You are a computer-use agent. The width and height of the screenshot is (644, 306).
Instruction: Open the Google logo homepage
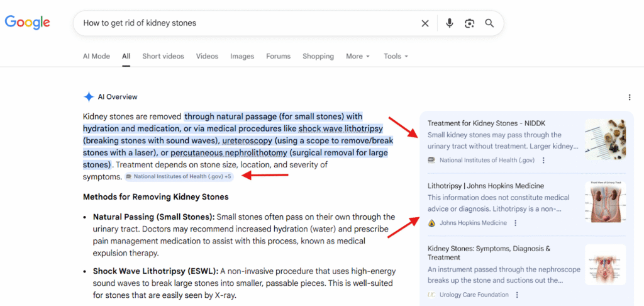28,23
